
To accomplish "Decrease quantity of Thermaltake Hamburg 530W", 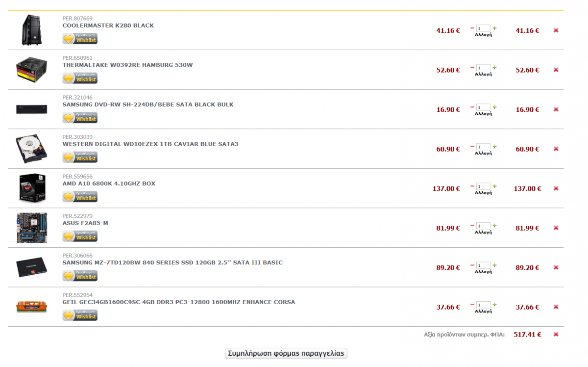I will (472, 67).
